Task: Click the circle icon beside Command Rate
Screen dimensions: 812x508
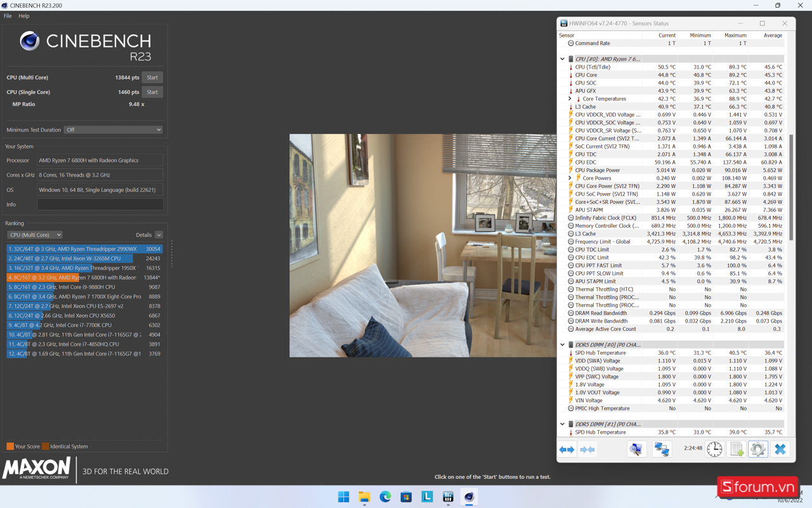Action: click(x=571, y=43)
